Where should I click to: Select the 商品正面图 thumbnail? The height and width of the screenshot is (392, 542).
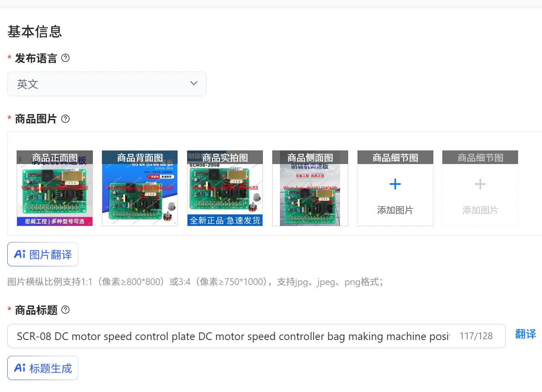55,188
